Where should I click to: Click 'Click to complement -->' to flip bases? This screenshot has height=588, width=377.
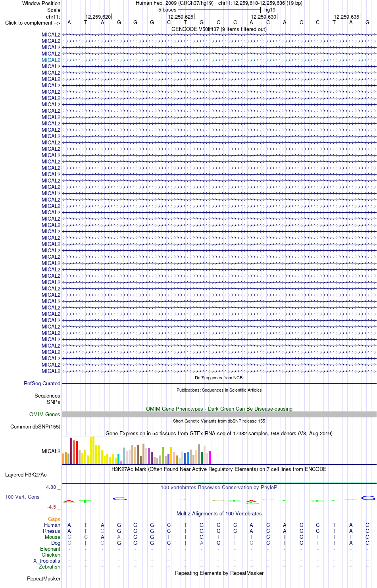click(33, 23)
